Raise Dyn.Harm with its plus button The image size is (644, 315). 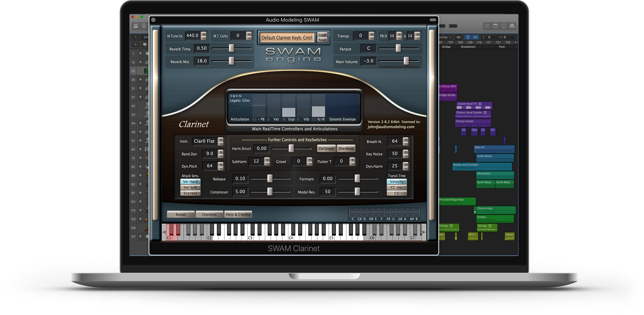(x=405, y=164)
